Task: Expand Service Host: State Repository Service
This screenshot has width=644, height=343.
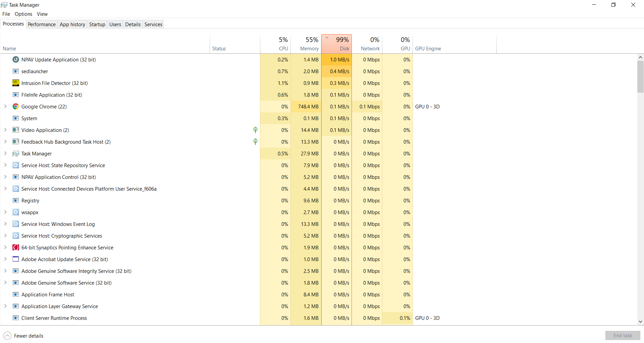Action: [x=5, y=165]
